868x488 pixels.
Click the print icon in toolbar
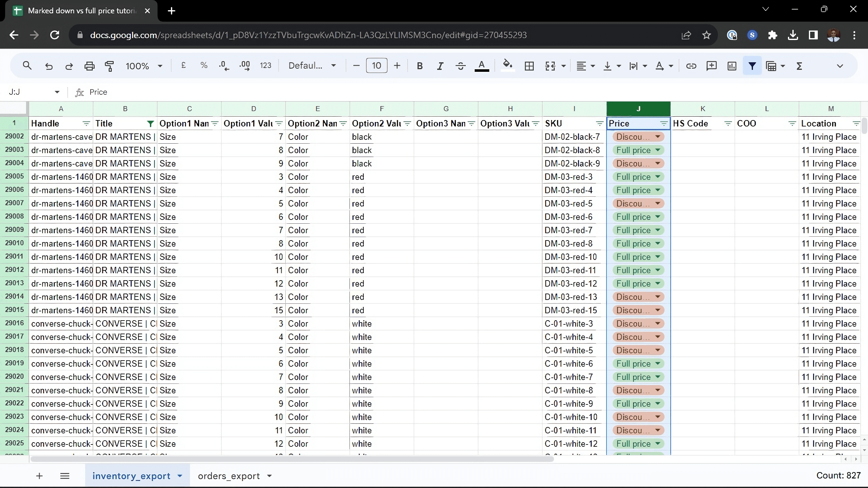click(x=89, y=66)
